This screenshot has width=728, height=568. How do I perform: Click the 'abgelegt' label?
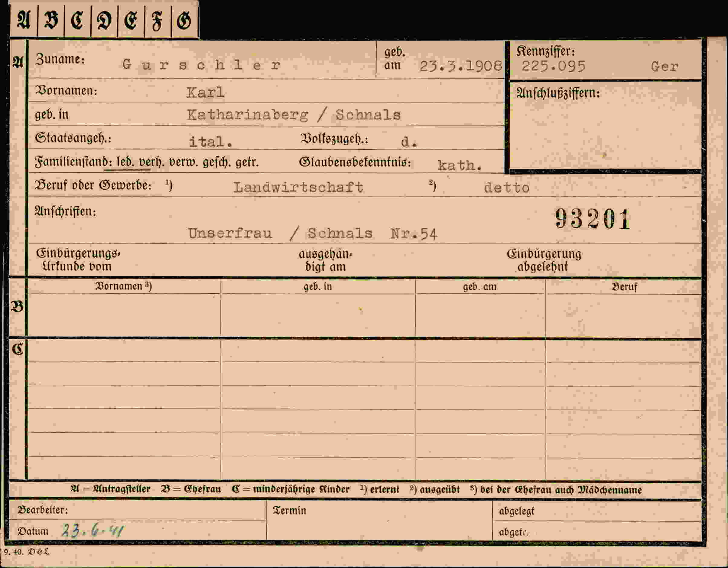pyautogui.click(x=516, y=511)
